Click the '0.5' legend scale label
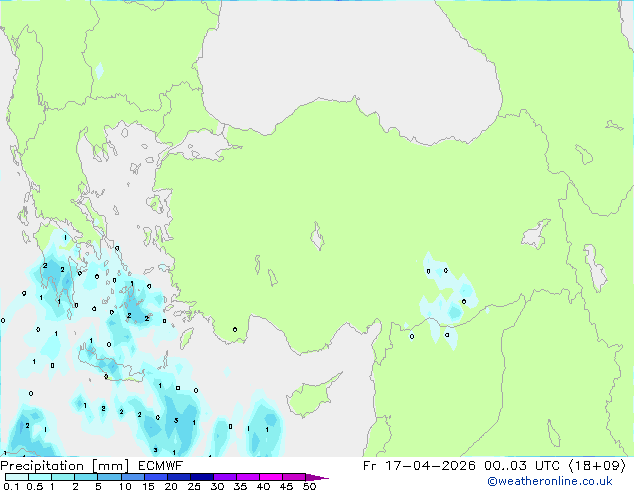 [x=35, y=486]
